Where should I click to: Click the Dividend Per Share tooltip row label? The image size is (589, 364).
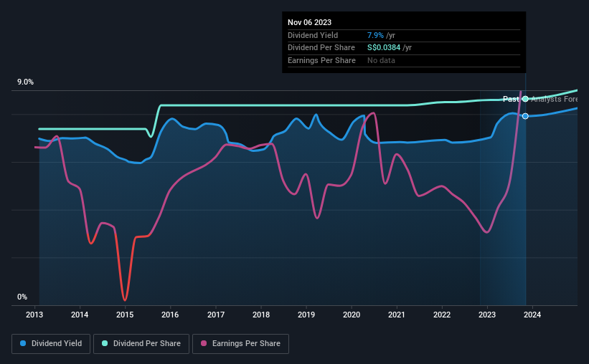point(321,48)
